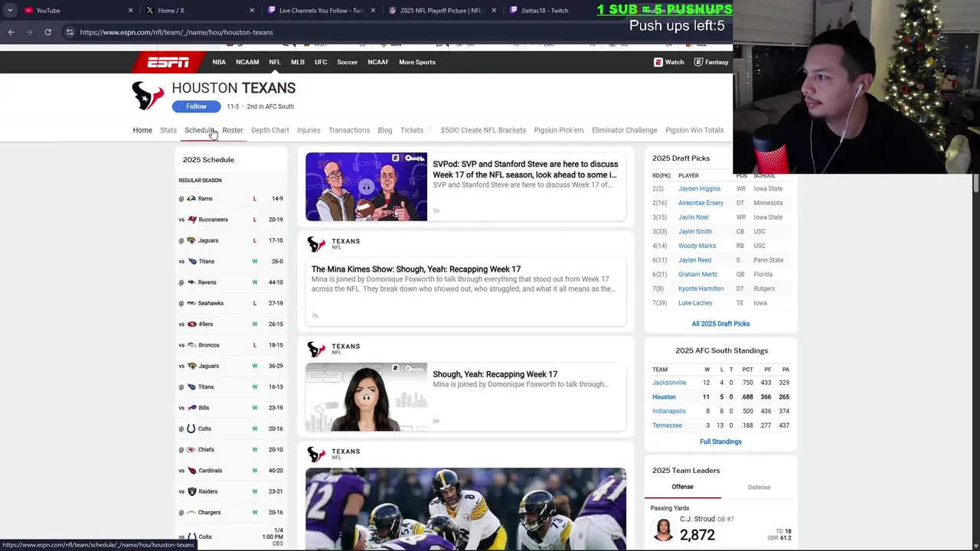This screenshot has height=551, width=980.
Task: Click Chargers logo in schedule
Action: [191, 512]
